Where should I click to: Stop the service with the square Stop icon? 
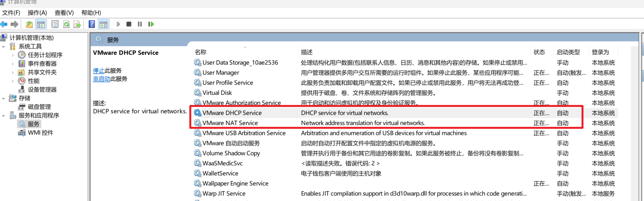click(129, 24)
